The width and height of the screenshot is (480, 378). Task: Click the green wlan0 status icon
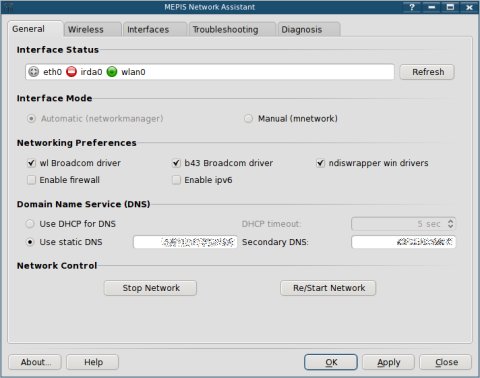coord(112,72)
